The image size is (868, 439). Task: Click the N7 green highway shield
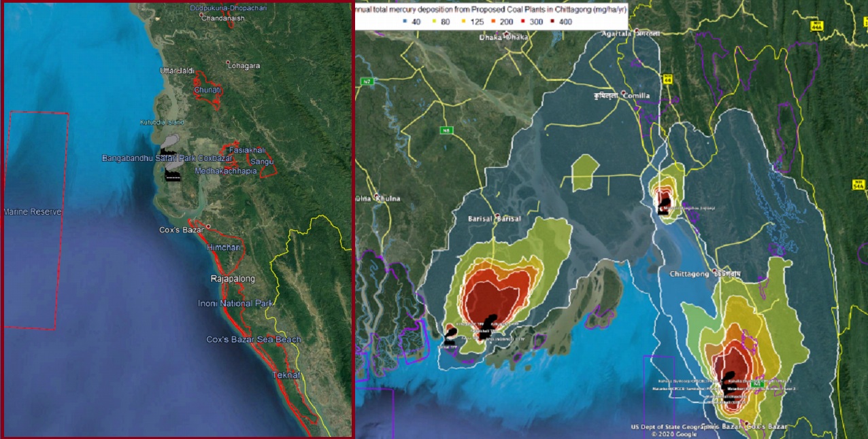367,82
